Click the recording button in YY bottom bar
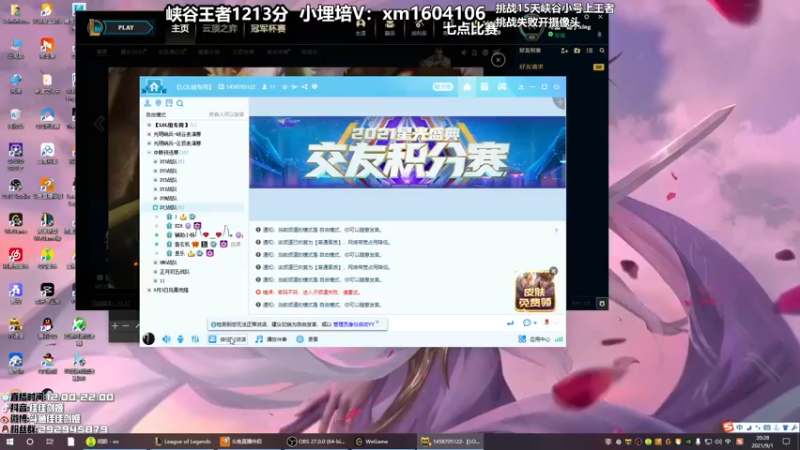This screenshot has height=450, width=800. click(307, 339)
